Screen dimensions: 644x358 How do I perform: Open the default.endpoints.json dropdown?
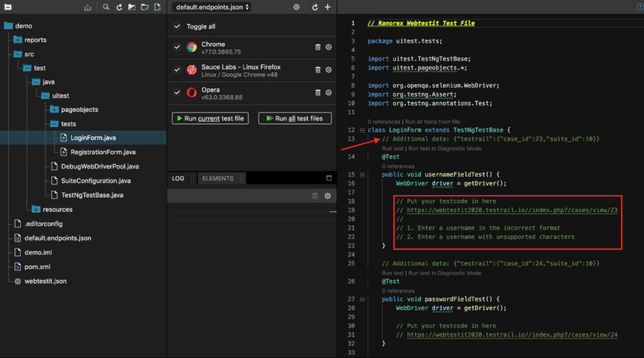click(x=212, y=7)
